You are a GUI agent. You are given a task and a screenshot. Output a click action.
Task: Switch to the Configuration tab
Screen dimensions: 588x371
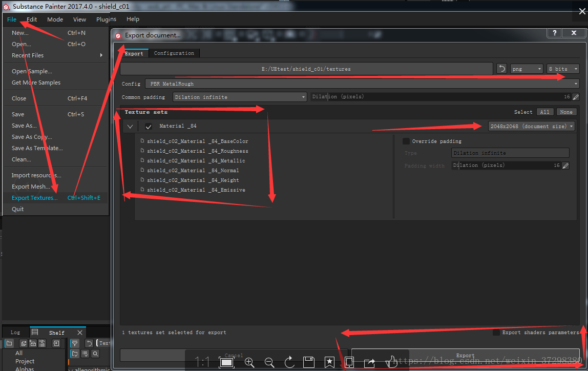[174, 53]
